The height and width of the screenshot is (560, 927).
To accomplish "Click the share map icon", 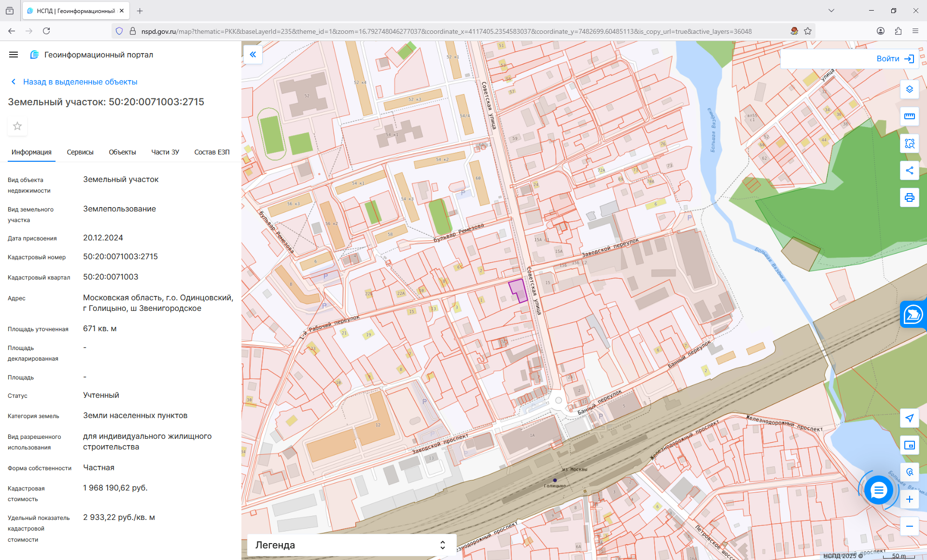I will pos(909,170).
